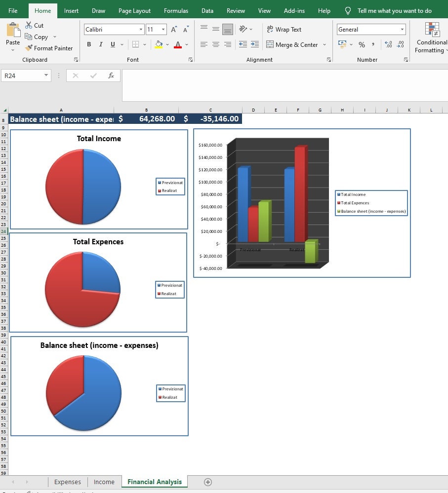Screen dimensions: 448x493
Task: Add a new worksheet with the plus button
Action: click(207, 482)
